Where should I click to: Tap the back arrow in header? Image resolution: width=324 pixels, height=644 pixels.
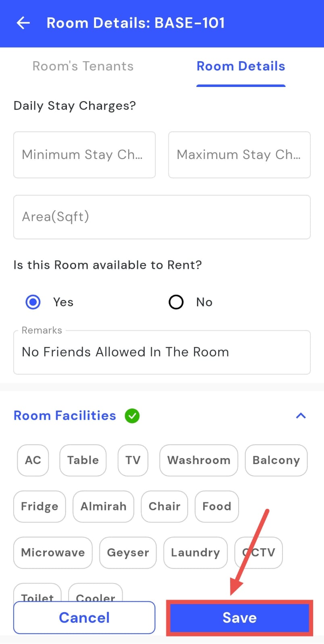click(x=23, y=23)
